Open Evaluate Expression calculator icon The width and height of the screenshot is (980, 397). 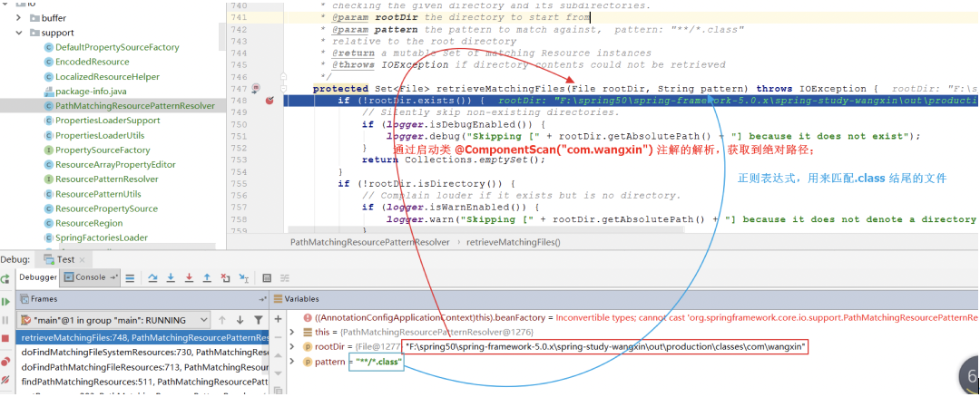pyautogui.click(x=267, y=277)
